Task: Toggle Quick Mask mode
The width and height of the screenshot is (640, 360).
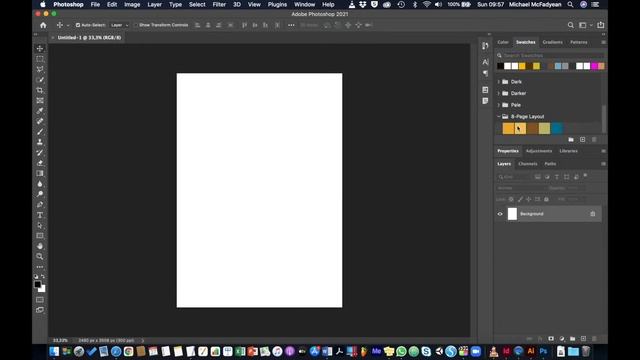Action: (x=40, y=300)
